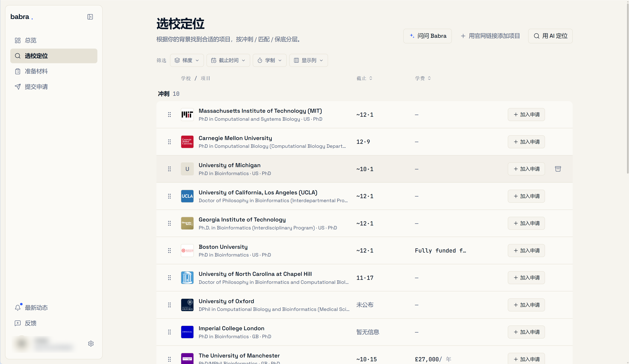This screenshot has height=364, width=629.
Task: Archive the University of Michigan row
Action: point(558,169)
